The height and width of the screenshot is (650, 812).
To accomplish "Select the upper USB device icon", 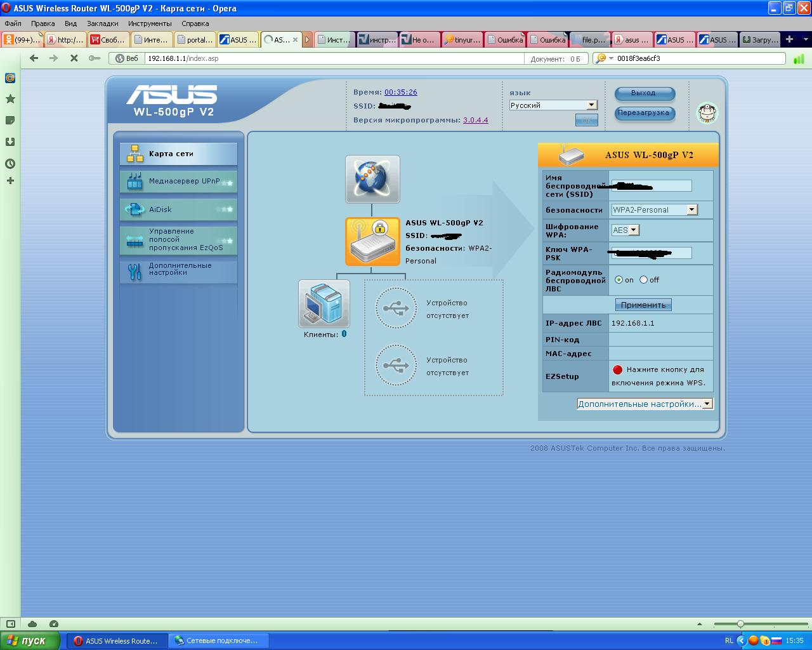I will click(x=396, y=308).
